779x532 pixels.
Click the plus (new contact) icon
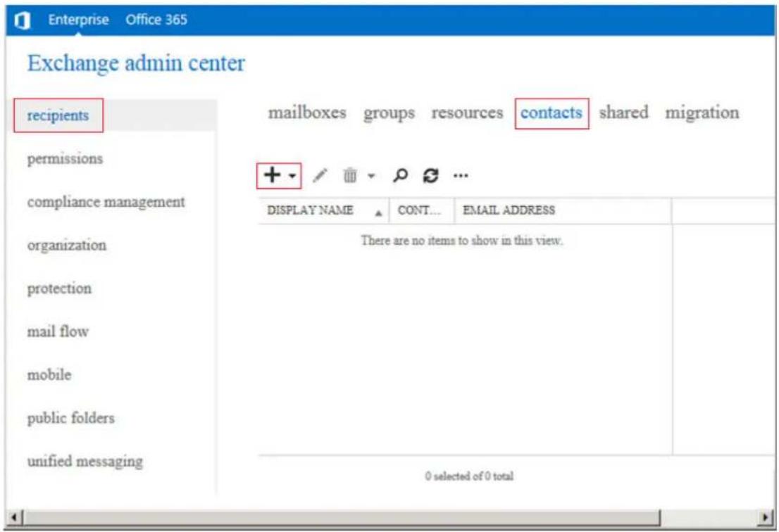coord(273,175)
